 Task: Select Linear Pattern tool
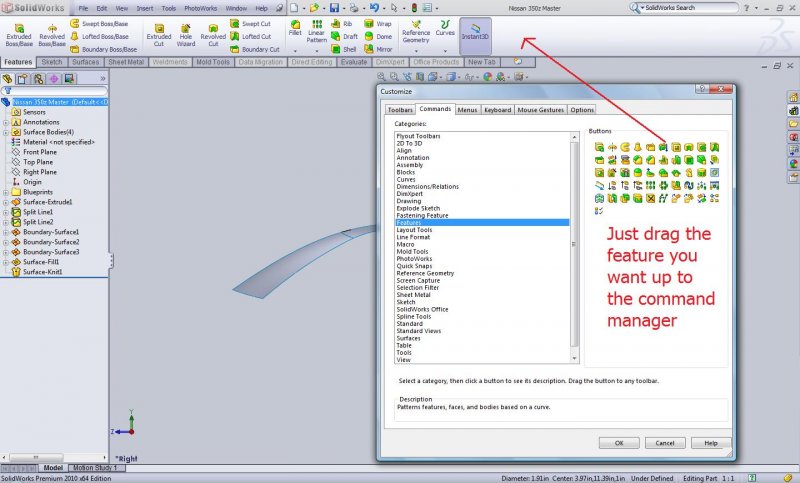tap(316, 31)
